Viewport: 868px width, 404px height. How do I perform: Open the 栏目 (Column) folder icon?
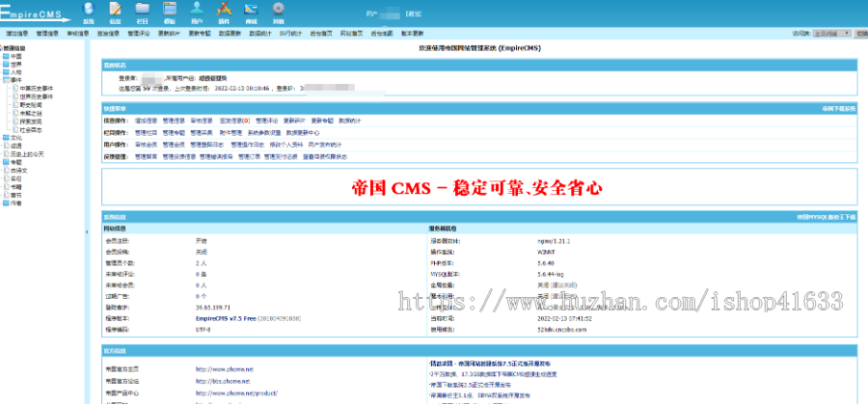pyautogui.click(x=143, y=9)
